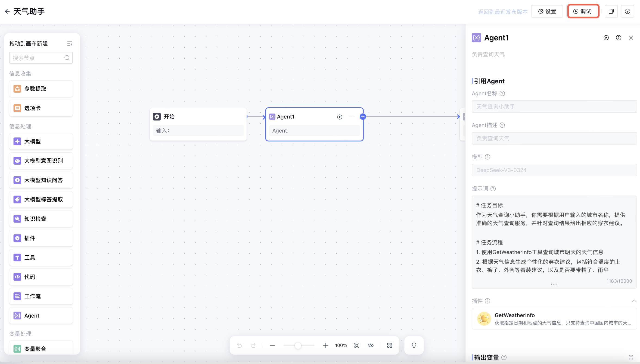
Task: Collapse the 拖动到画布新建 node panel
Action: pos(70,43)
